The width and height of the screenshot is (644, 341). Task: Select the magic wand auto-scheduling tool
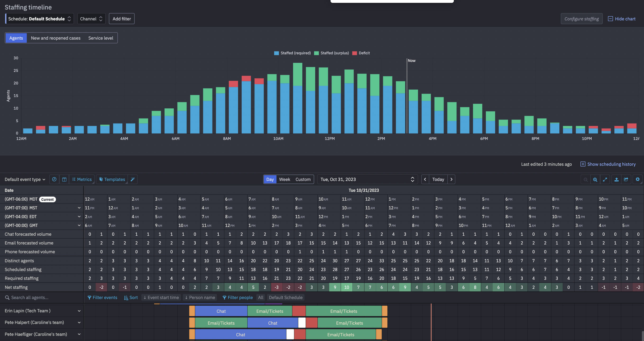point(133,179)
